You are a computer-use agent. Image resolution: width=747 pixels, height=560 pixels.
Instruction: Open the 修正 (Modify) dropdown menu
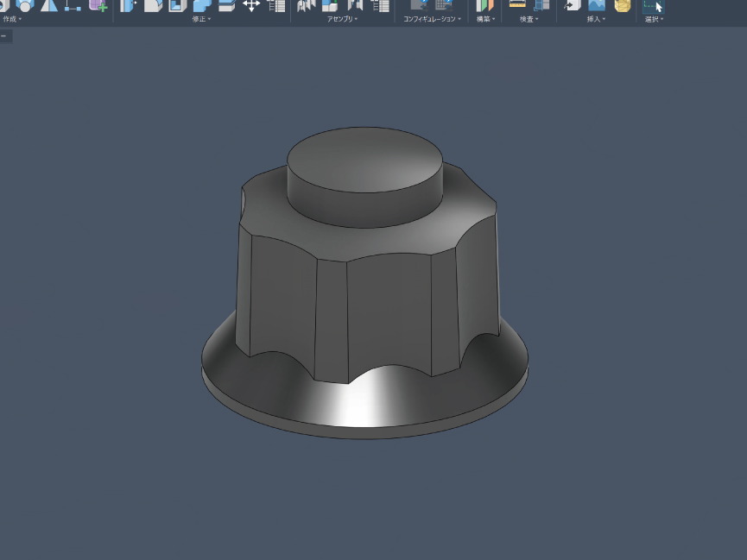coord(201,19)
